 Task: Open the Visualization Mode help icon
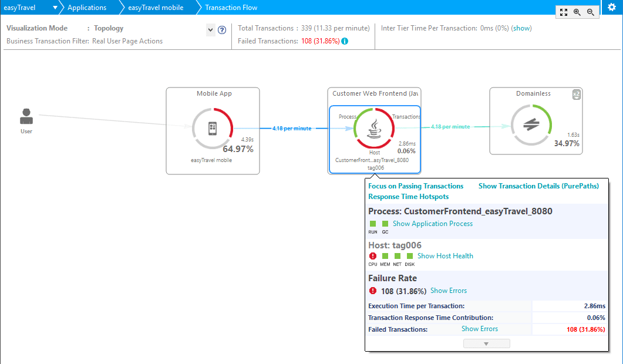(x=222, y=30)
